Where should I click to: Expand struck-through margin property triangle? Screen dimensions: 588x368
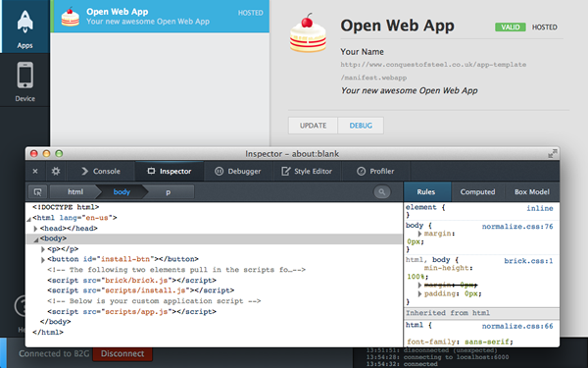point(420,285)
